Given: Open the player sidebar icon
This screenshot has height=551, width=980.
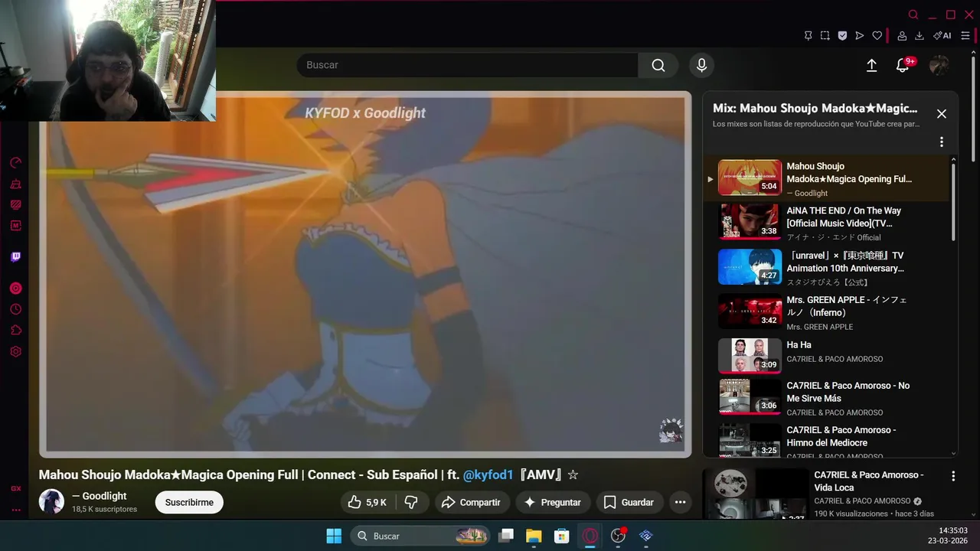Looking at the screenshot, I should coord(15,289).
